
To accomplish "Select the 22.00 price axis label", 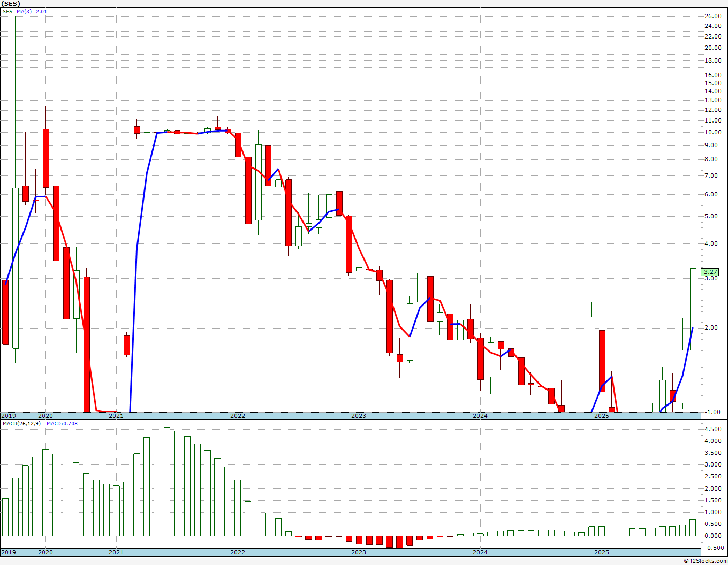I will (712, 36).
